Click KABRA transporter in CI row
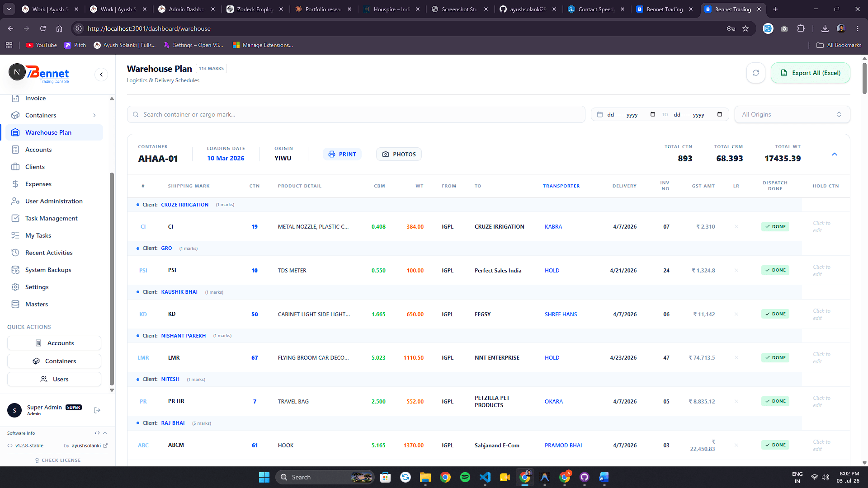Image resolution: width=868 pixels, height=488 pixels. coord(553,227)
